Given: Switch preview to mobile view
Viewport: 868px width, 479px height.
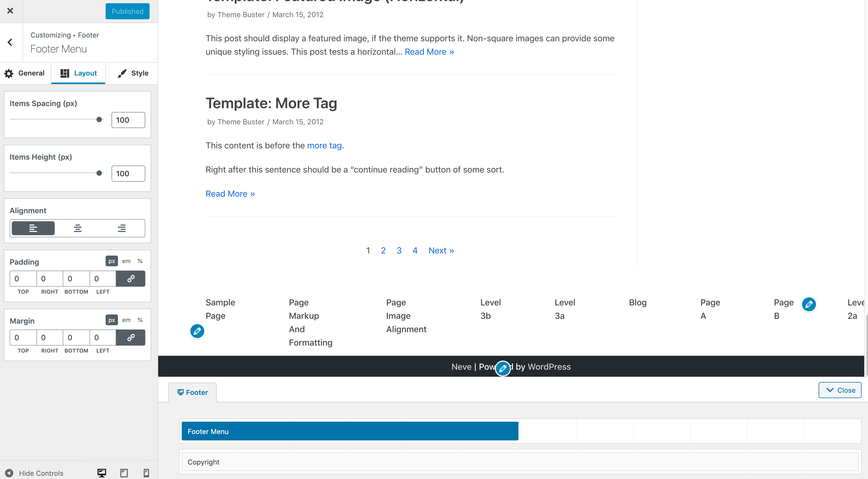Looking at the screenshot, I should pos(146,473).
